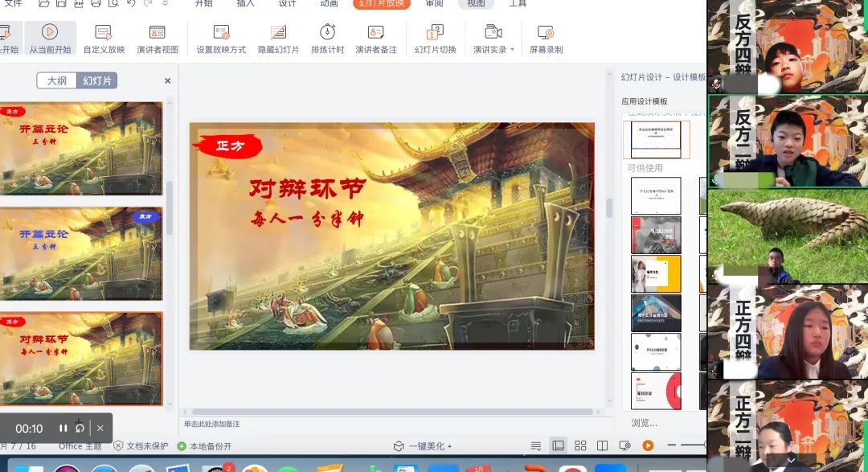Select the 正方 开篇立论 slide thumbnail
This screenshot has height=472, width=868.
coord(81,149)
